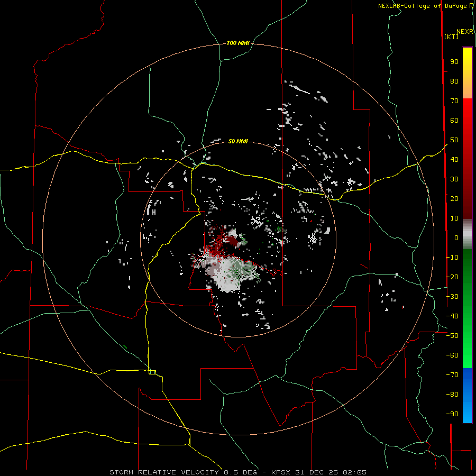Click the positive 80 knot scale label
The width and height of the screenshot is (476, 476).
click(454, 81)
